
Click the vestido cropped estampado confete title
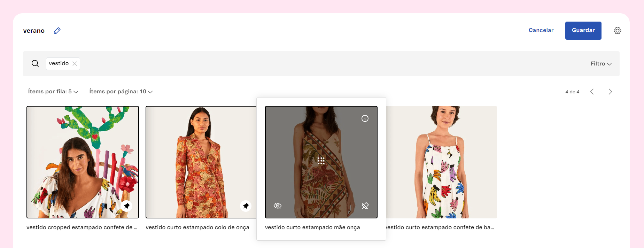(82, 227)
